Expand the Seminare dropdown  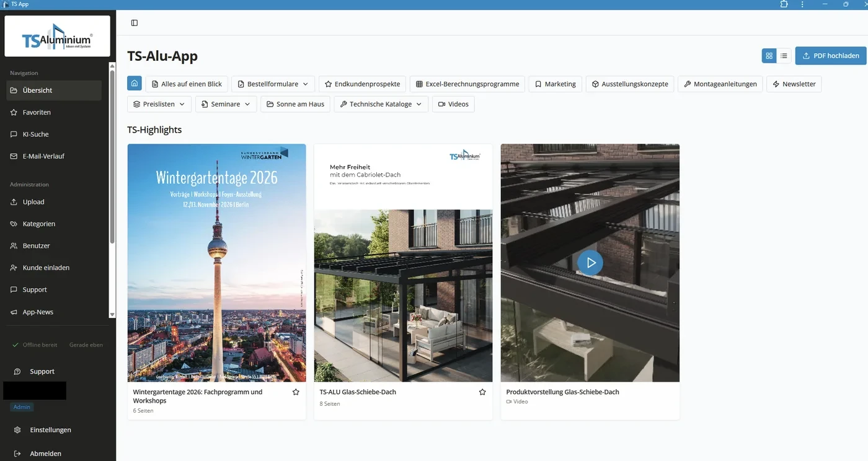[226, 104]
